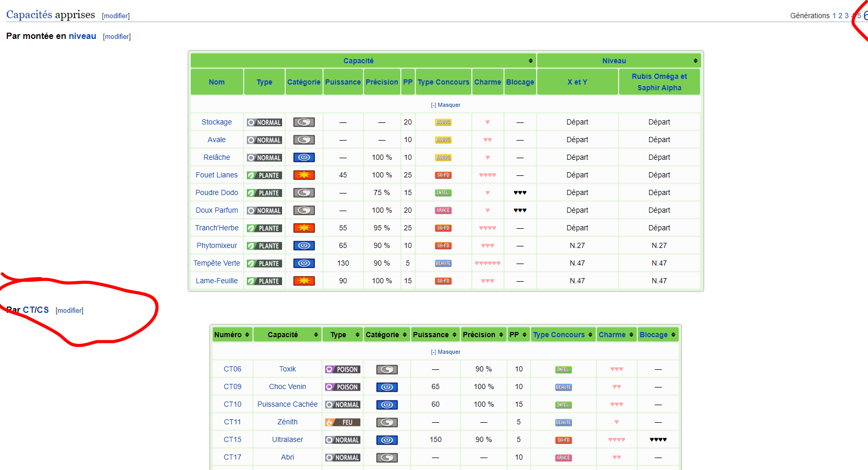The height and width of the screenshot is (470, 868).
Task: Click the POISON type badge for Choc Venin
Action: tap(342, 387)
